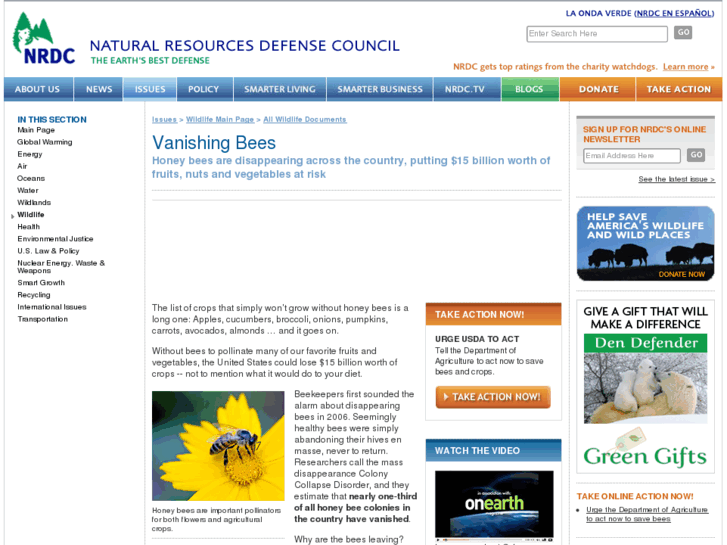The width and height of the screenshot is (727, 545).
Task: Open Recycling sidebar link
Action: pyautogui.click(x=33, y=295)
